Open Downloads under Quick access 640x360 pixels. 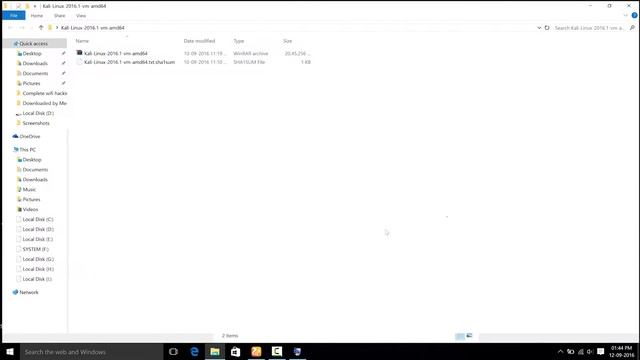pyautogui.click(x=35, y=63)
